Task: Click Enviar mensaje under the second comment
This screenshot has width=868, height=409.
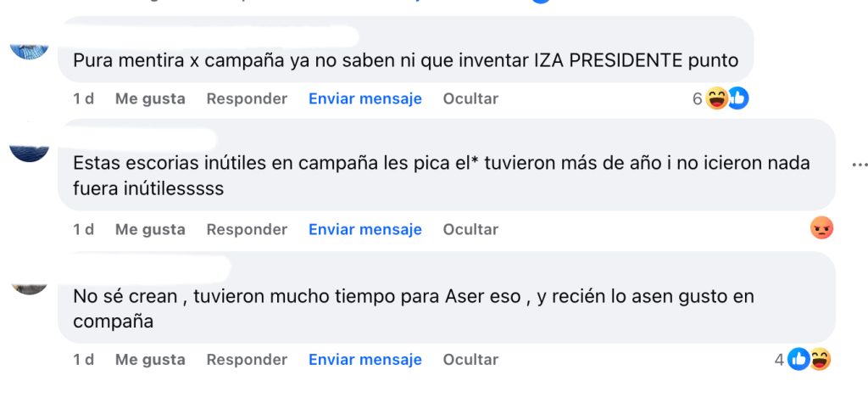Action: point(364,229)
